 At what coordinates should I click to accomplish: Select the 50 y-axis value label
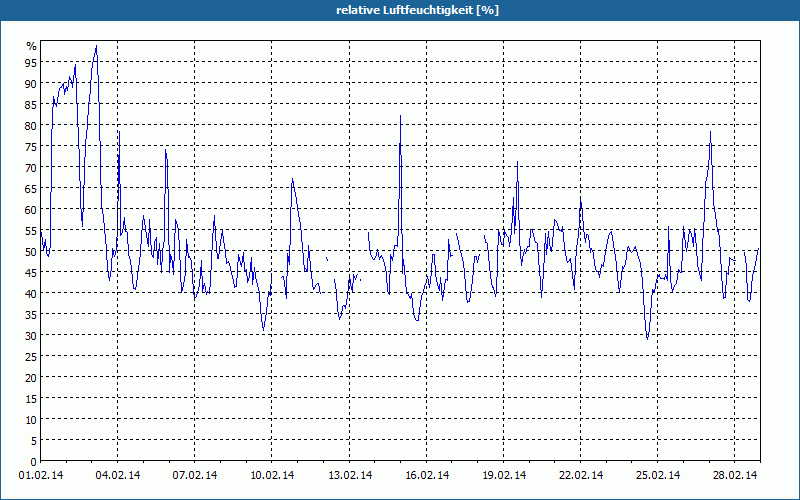pos(31,251)
